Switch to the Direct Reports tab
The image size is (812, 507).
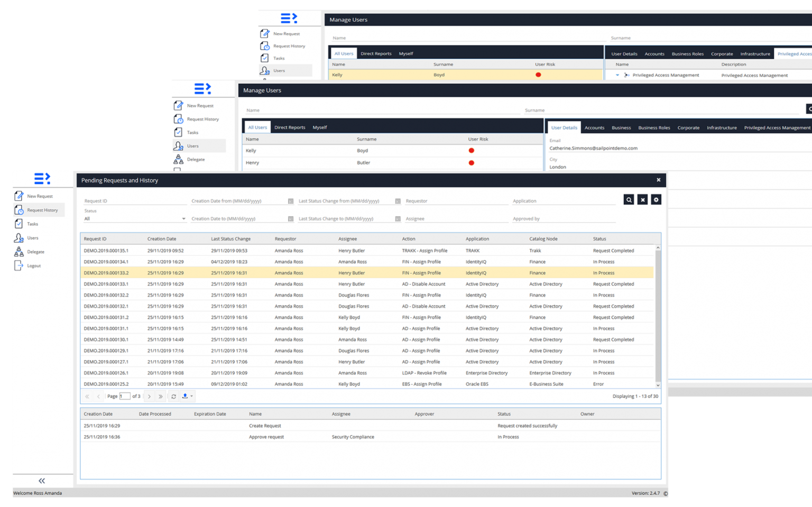pos(290,127)
